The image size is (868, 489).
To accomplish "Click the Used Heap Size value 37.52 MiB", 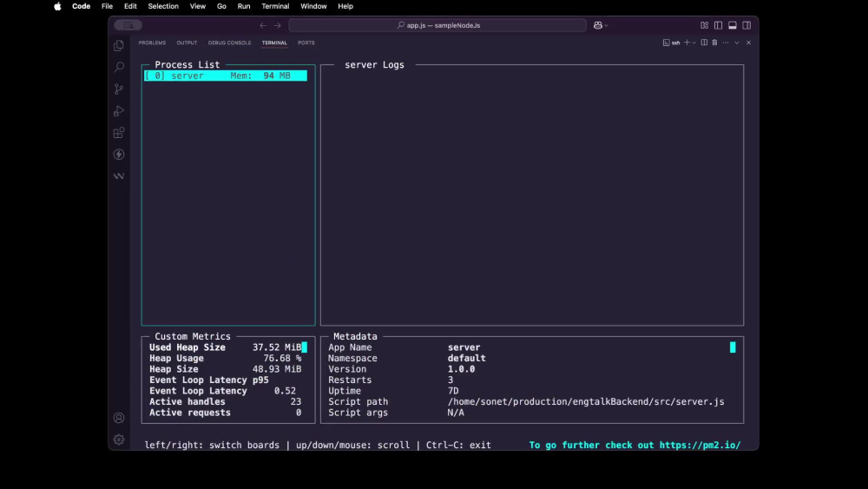I will click(277, 347).
